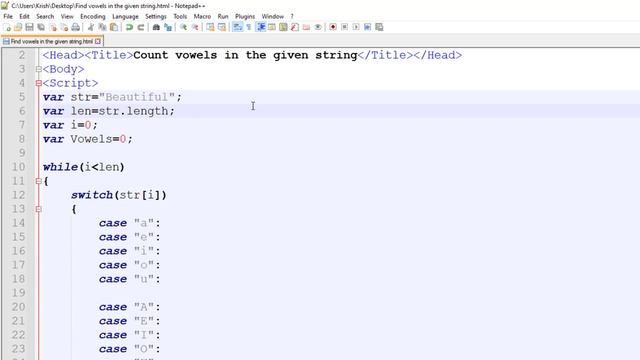Close the file tab with its X button

(x=98, y=41)
